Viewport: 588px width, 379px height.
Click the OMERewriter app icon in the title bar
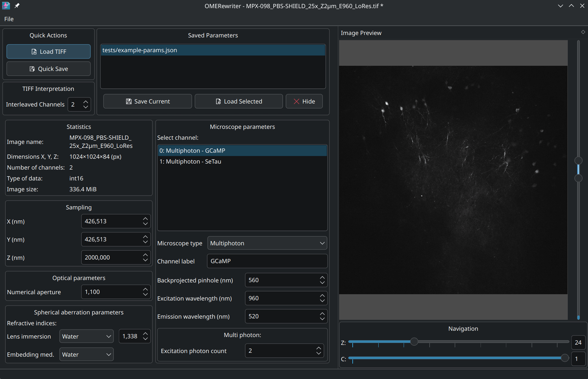pos(6,5)
